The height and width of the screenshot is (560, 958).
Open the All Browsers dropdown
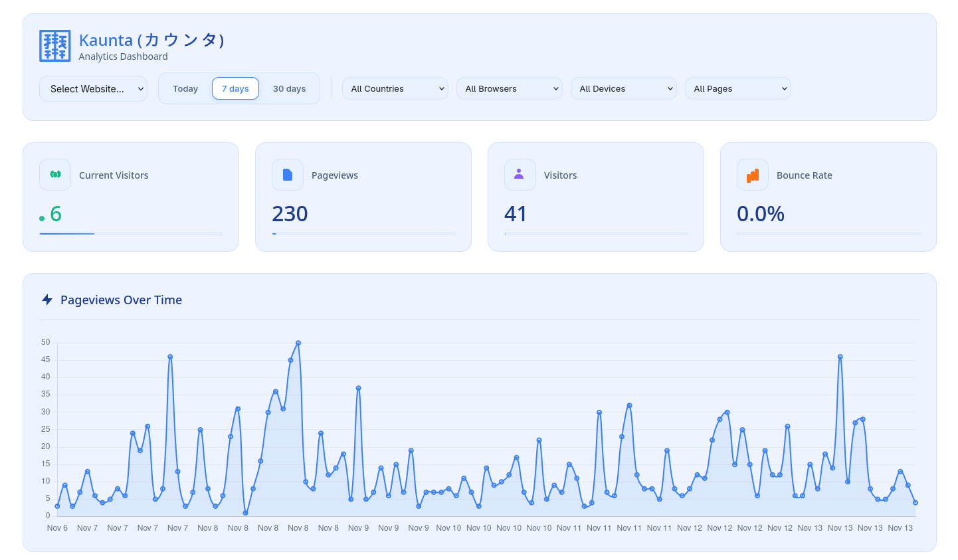click(x=509, y=88)
